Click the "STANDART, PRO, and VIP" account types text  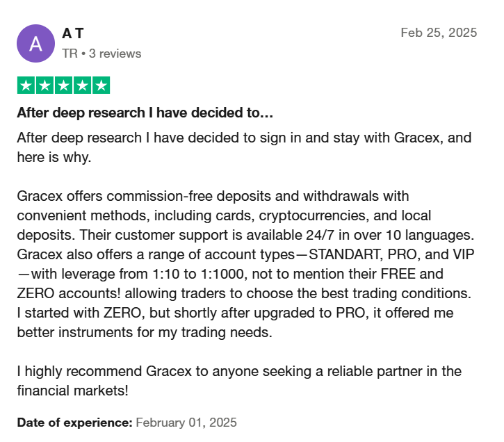(391, 254)
